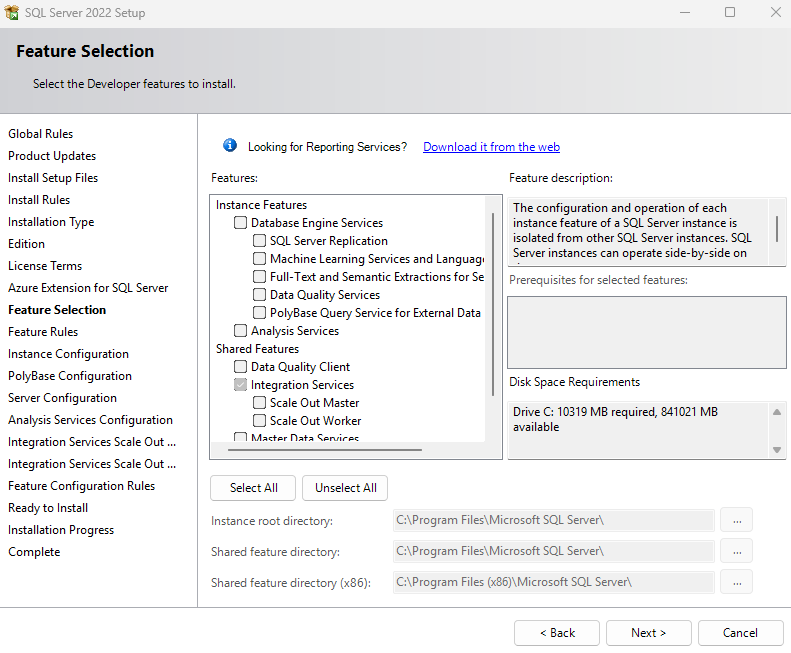Tick the Analysis Services checkbox
The width and height of the screenshot is (791, 653).
[x=241, y=331]
